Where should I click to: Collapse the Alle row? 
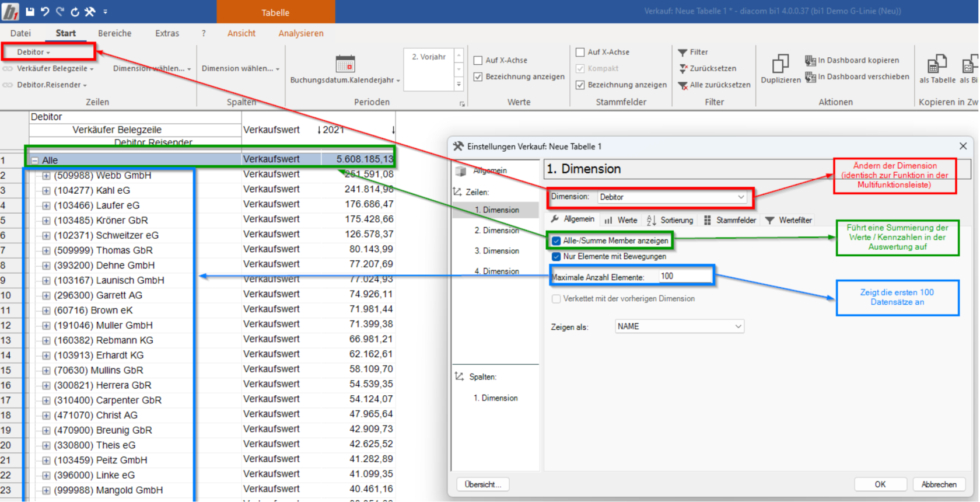(35, 160)
